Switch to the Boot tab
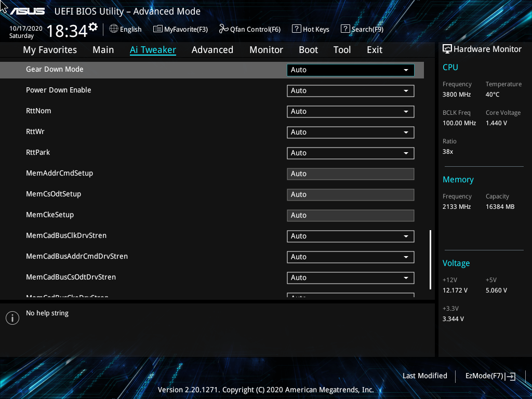Screen dimensions: 532x399 pyautogui.click(x=309, y=50)
